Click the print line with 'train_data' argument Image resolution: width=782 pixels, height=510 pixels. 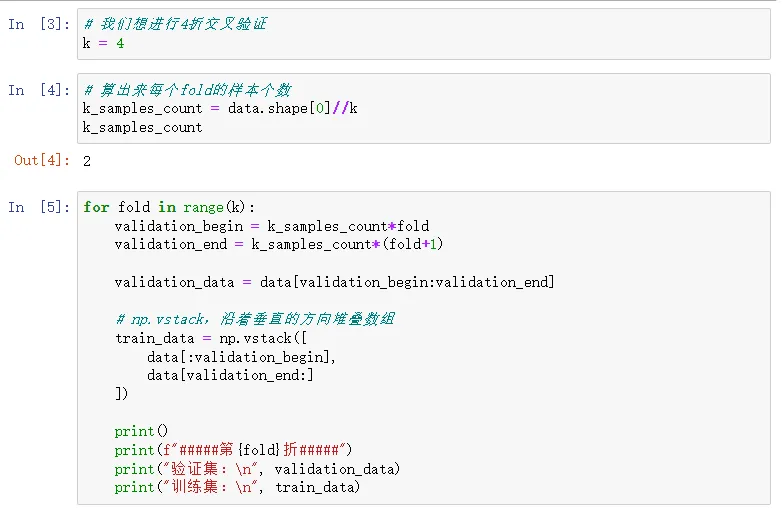click(x=237, y=487)
